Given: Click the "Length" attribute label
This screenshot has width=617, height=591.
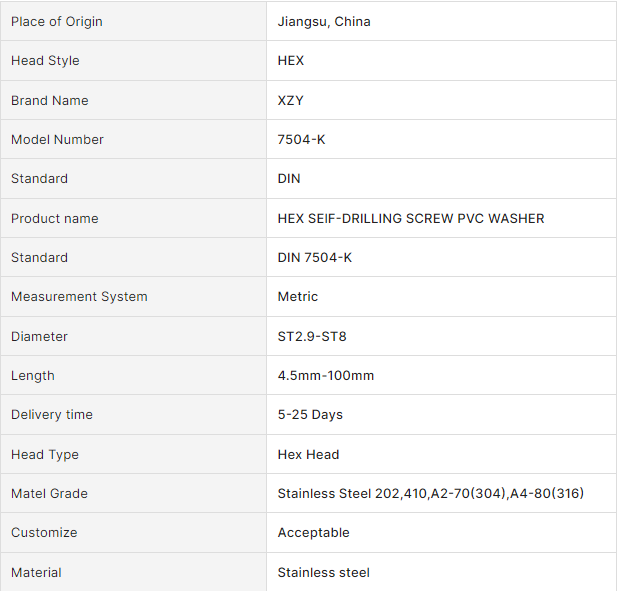Looking at the screenshot, I should pyautogui.click(x=33, y=376).
